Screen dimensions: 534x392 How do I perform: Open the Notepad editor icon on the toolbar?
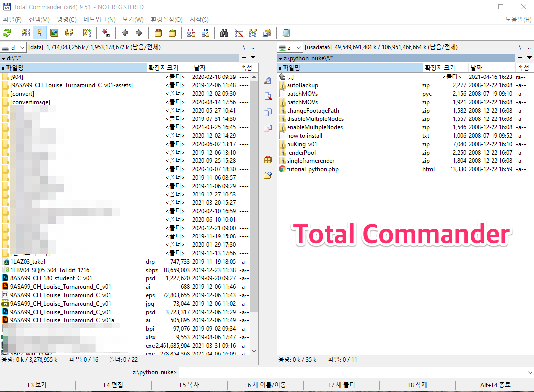click(286, 33)
